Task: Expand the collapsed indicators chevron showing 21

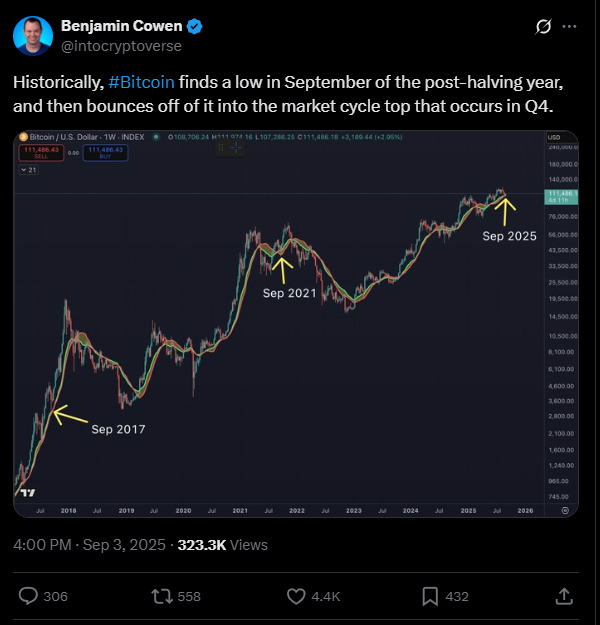Action: (x=29, y=170)
